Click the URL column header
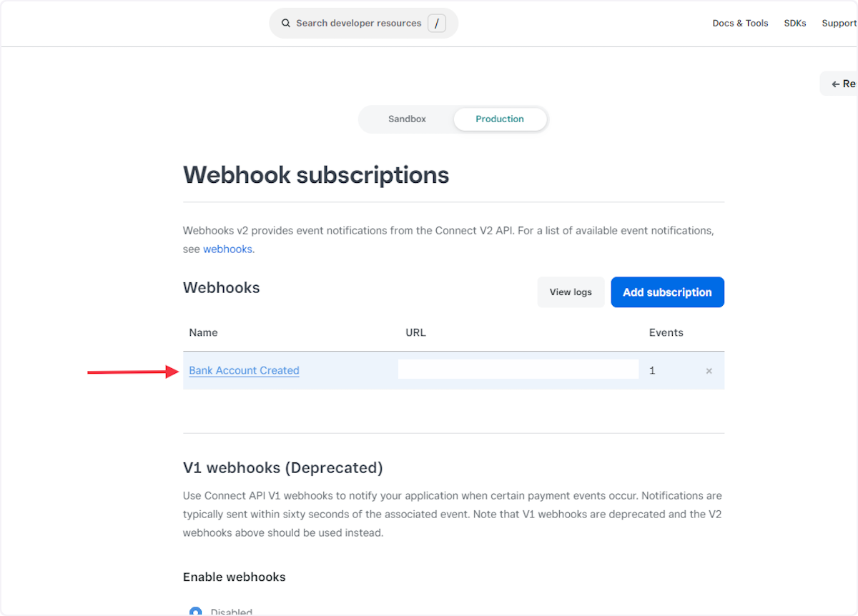This screenshot has height=616, width=858. (415, 332)
